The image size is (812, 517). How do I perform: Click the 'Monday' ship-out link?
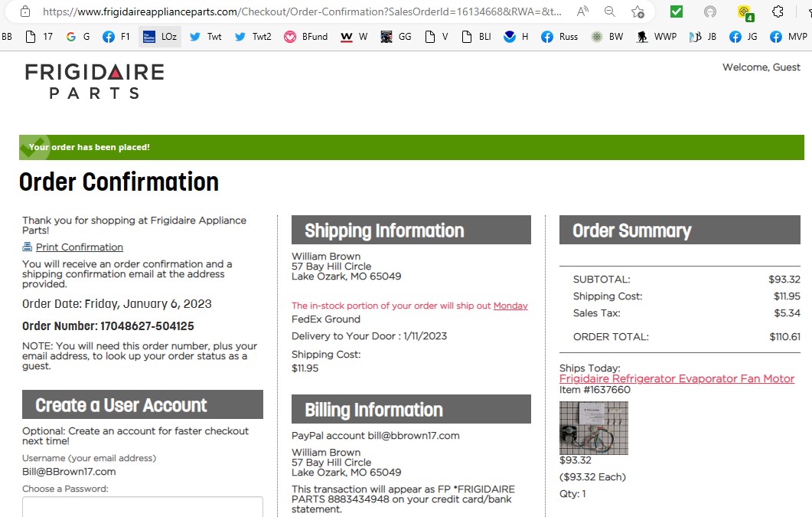(x=510, y=306)
